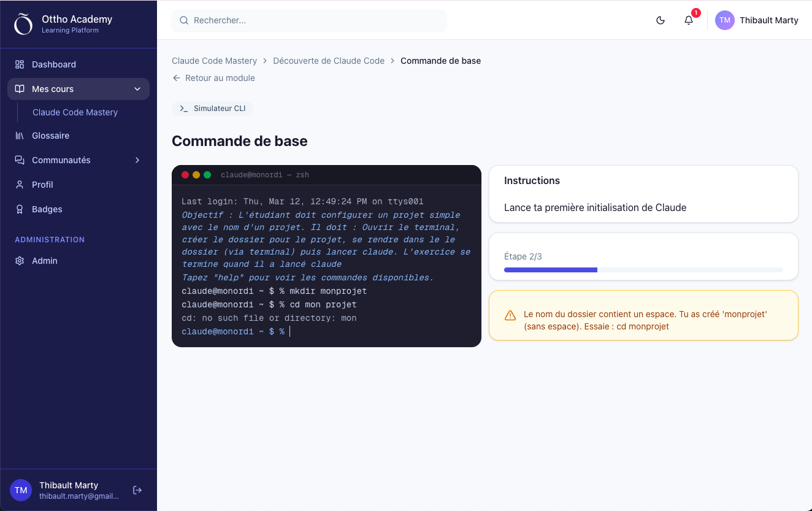Open the Profil menu item
The image size is (812, 511).
pos(42,185)
